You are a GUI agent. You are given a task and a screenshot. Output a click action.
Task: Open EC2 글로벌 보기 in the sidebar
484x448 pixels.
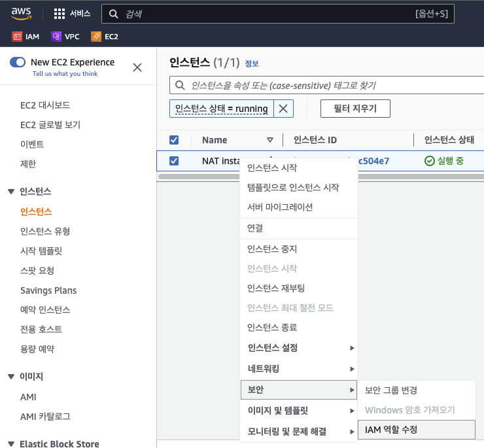click(50, 125)
